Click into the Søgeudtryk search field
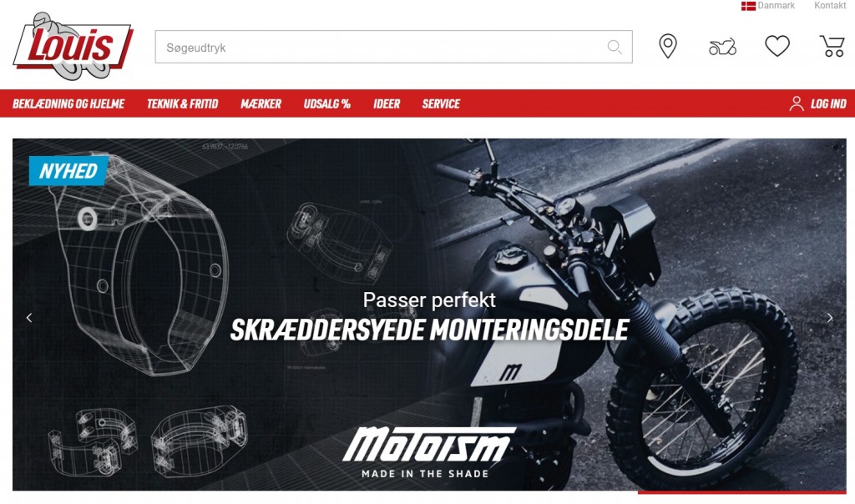The width and height of the screenshot is (855, 504). point(394,47)
